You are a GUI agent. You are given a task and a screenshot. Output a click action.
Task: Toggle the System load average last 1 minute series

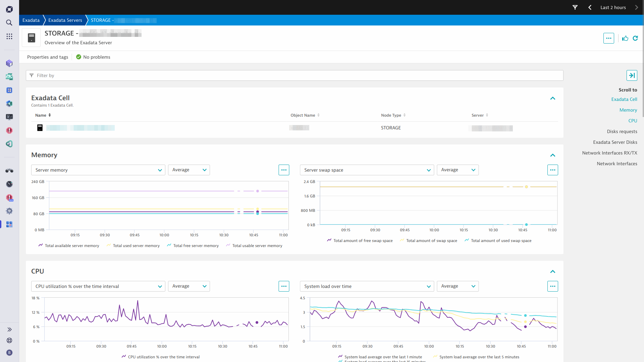pyautogui.click(x=382, y=357)
